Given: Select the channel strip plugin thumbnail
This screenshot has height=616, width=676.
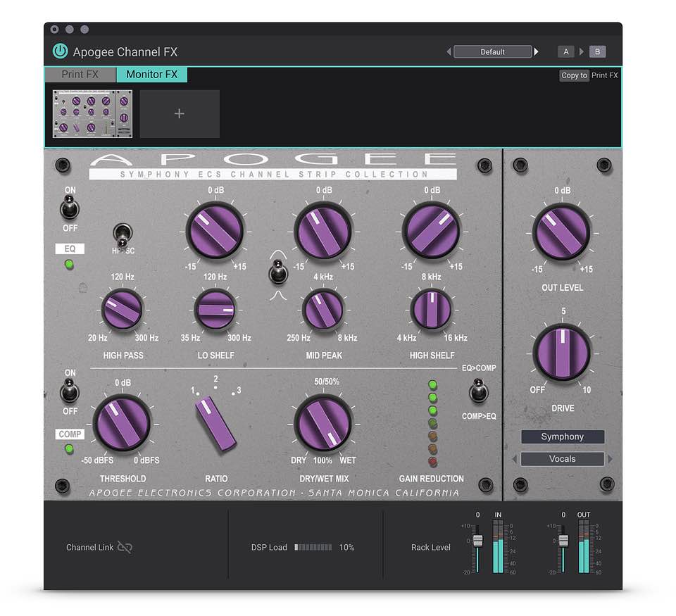Looking at the screenshot, I should (x=92, y=114).
